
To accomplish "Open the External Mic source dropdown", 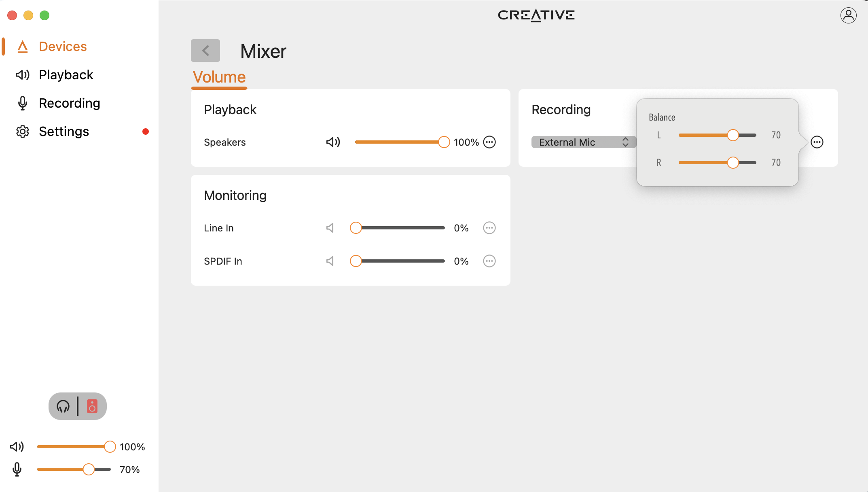I will [x=584, y=142].
